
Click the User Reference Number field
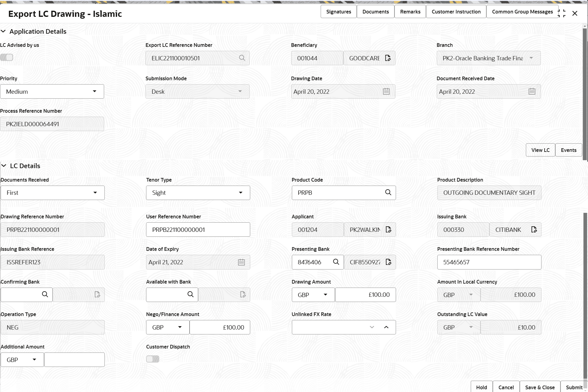point(198,230)
